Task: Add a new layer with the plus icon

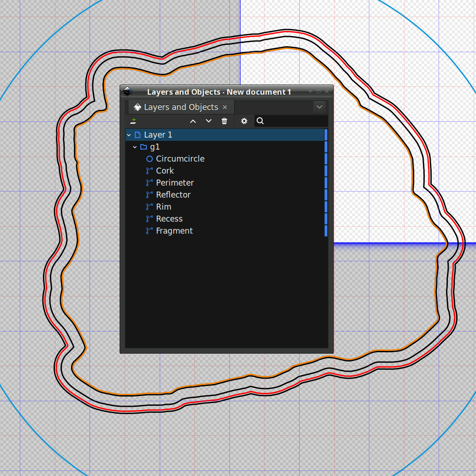Action: (x=133, y=121)
